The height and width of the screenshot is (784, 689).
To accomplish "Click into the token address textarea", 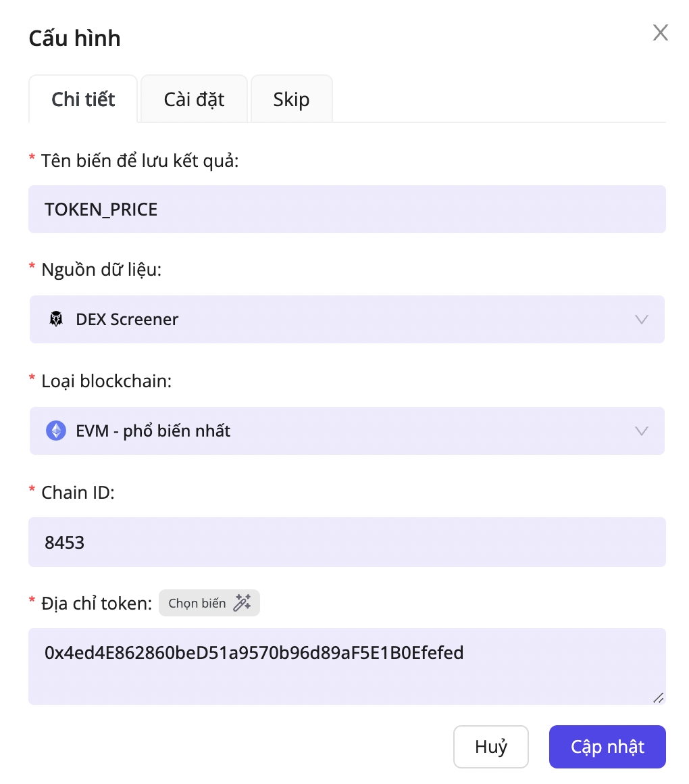I will 347,666.
